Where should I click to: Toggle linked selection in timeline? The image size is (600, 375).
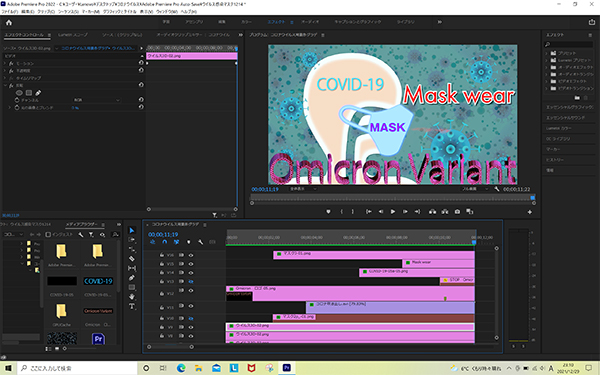pyautogui.click(x=176, y=242)
